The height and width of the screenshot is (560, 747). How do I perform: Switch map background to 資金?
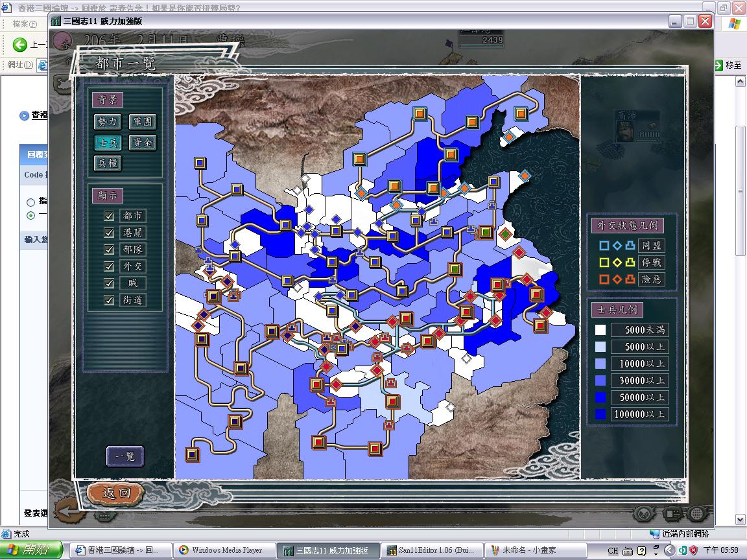pos(143,143)
